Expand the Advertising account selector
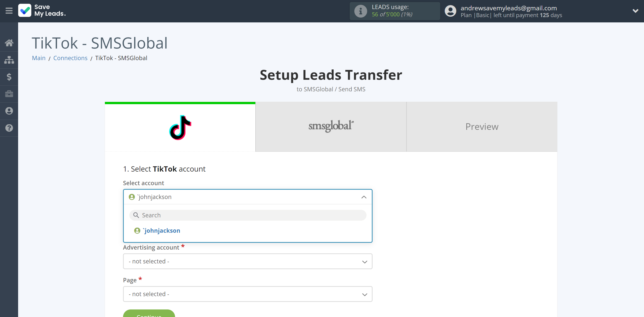Image resolution: width=644 pixels, height=317 pixels. 247,261
